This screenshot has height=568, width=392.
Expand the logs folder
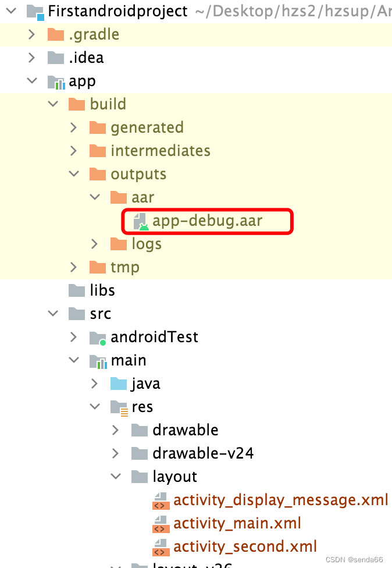[x=95, y=244]
